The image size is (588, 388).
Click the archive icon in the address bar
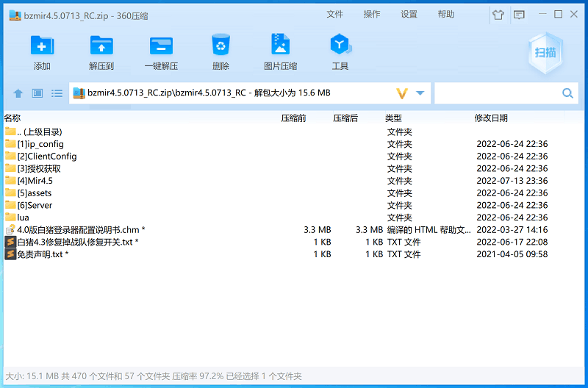79,93
